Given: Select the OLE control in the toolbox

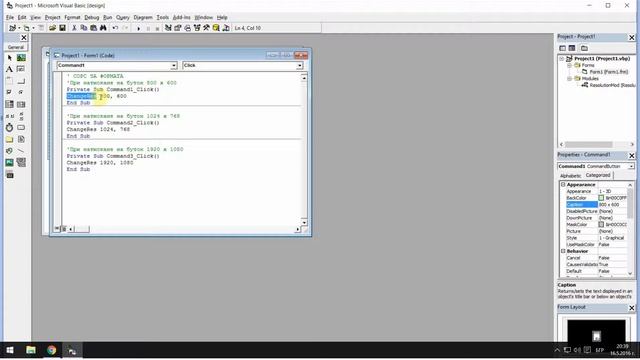Looking at the screenshot, I should coord(9,174).
